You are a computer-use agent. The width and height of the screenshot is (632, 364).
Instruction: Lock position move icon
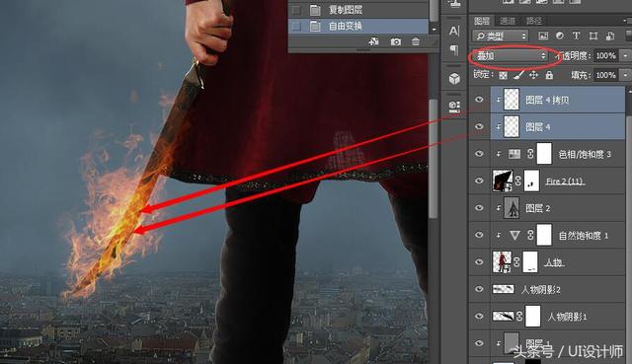(533, 75)
